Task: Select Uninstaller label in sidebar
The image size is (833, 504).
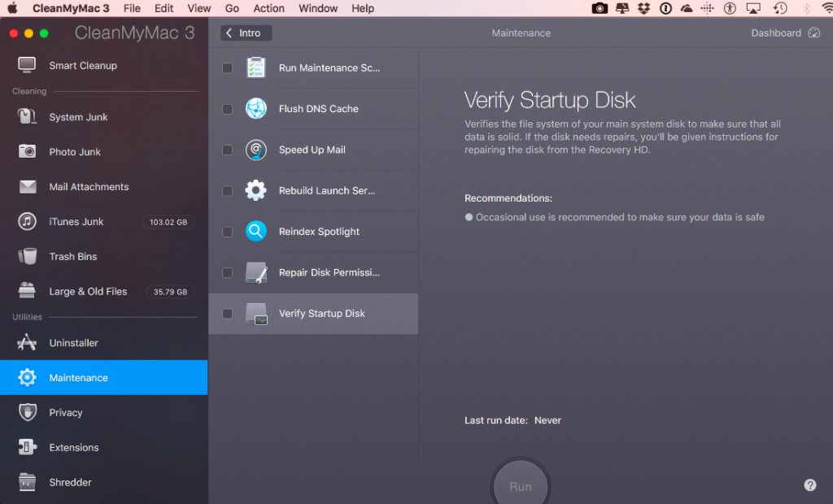Action: pos(73,343)
